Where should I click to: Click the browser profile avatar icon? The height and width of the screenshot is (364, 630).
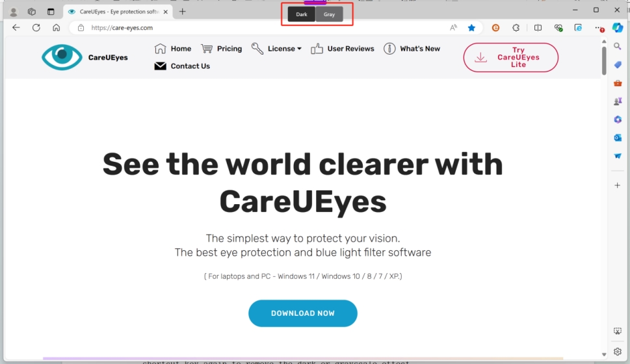coord(13,12)
